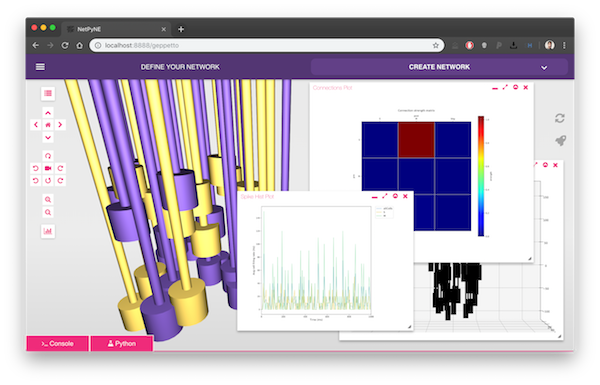Click the dark red cell in connection matrix
600x385 pixels.
(416, 140)
